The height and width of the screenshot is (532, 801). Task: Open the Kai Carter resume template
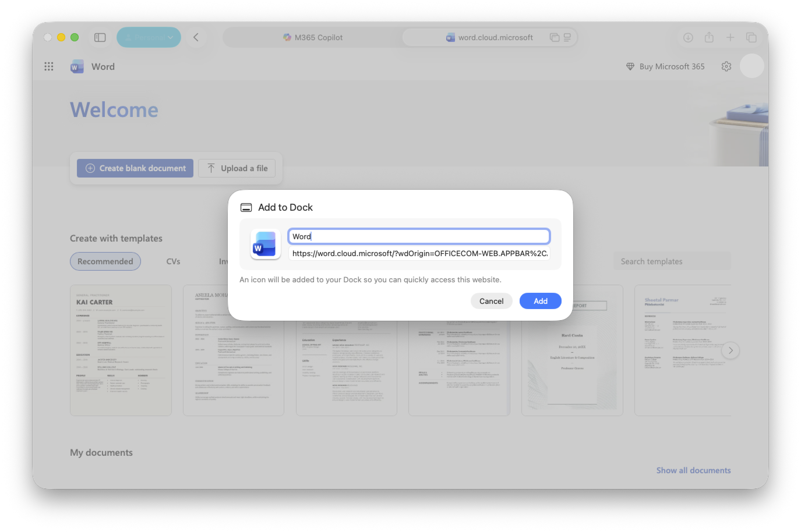click(121, 350)
